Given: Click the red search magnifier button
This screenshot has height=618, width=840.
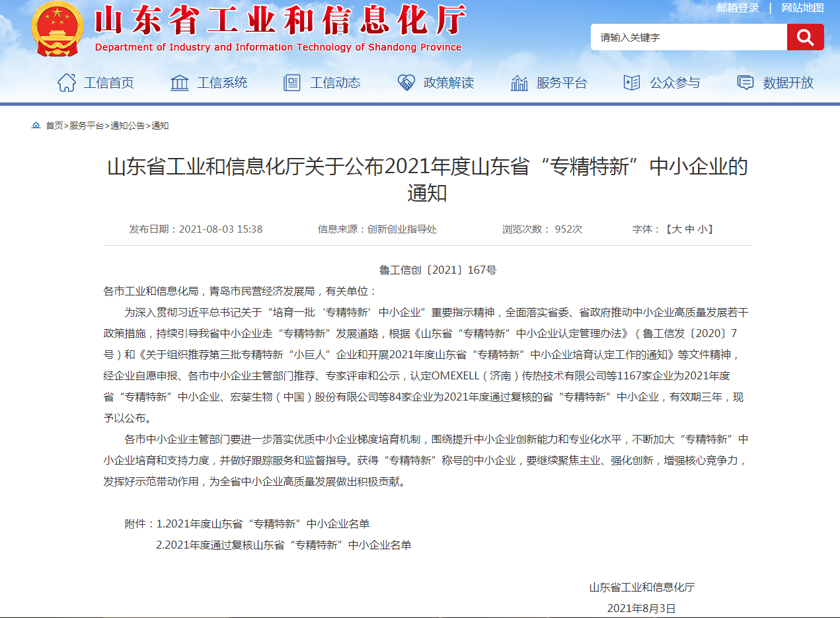Looking at the screenshot, I should tap(805, 37).
